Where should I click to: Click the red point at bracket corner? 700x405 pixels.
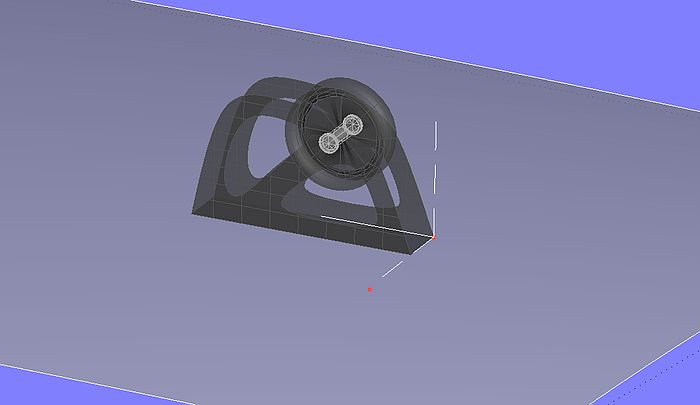(433, 237)
